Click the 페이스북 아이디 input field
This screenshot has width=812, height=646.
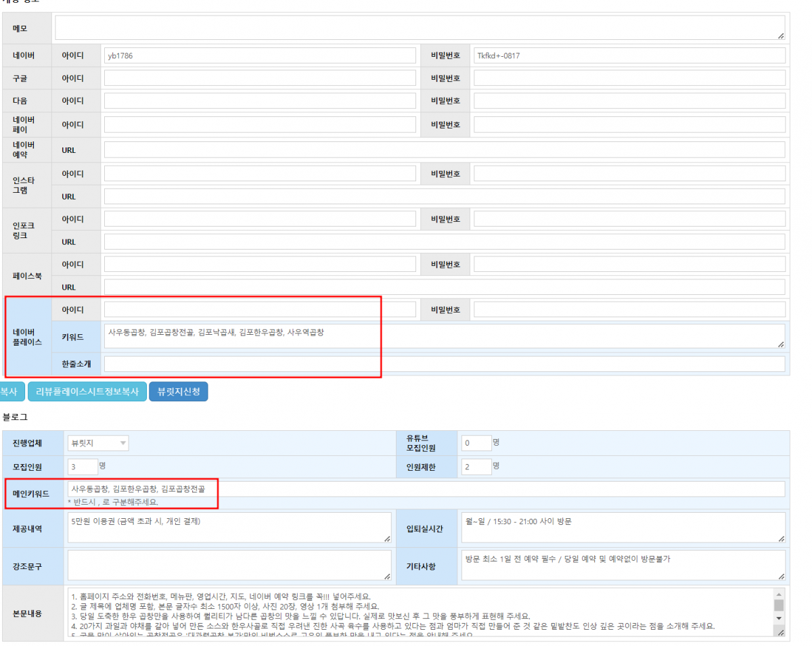point(260,264)
